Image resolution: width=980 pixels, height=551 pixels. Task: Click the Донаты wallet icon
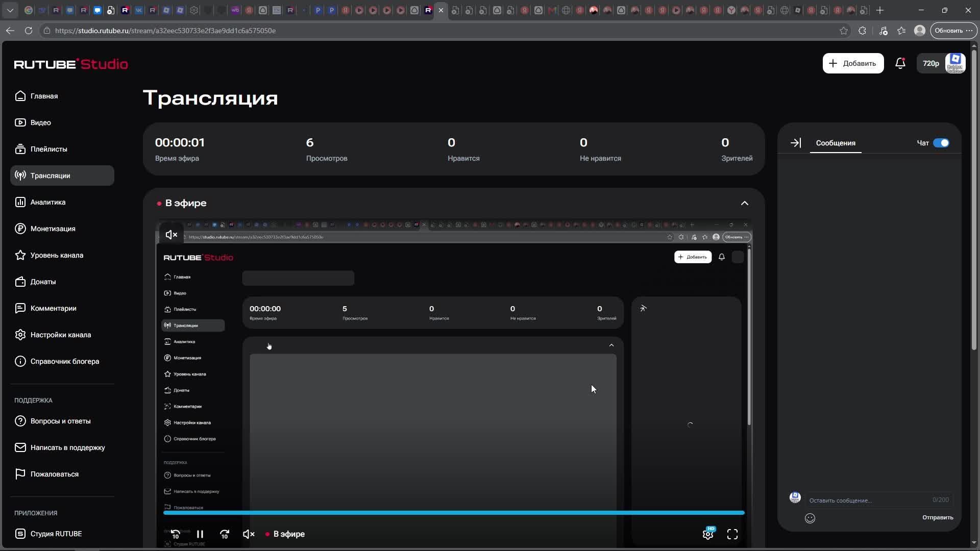click(20, 282)
